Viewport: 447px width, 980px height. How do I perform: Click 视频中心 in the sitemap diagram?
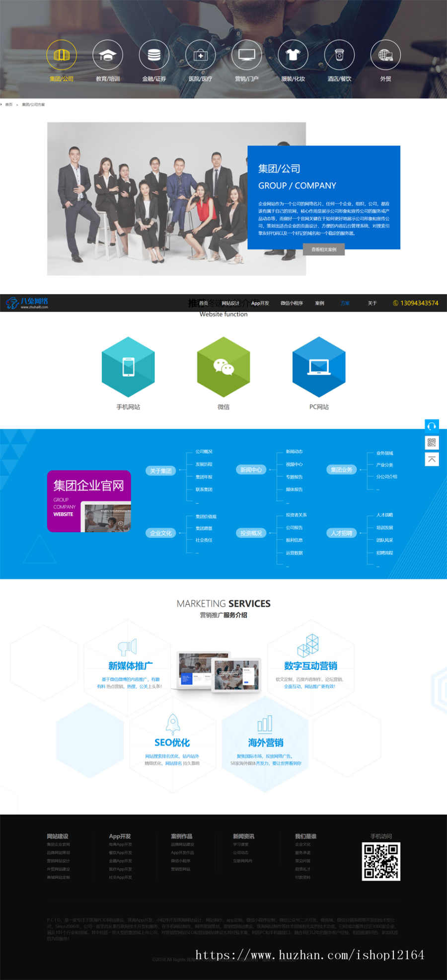pyautogui.click(x=294, y=465)
